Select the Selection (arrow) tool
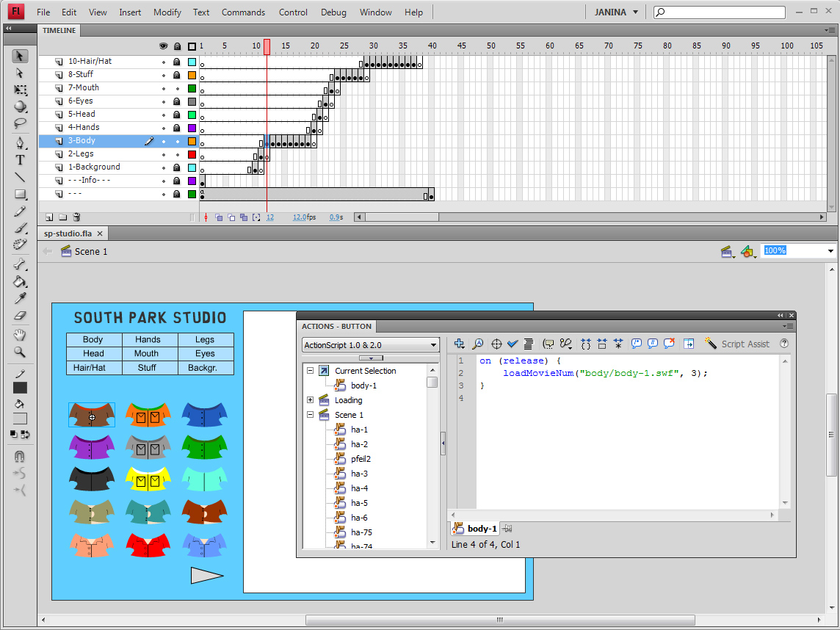840x630 pixels. [20, 56]
